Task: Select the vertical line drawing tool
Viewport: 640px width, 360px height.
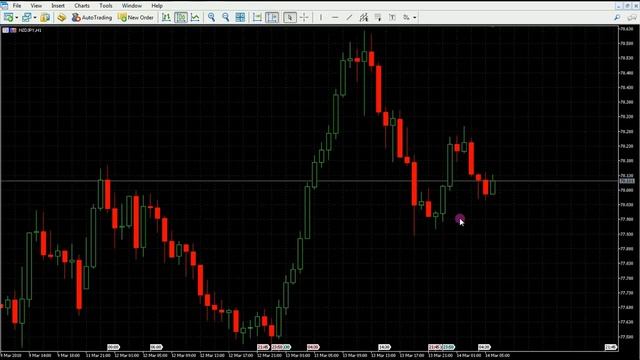Action: tap(321, 17)
